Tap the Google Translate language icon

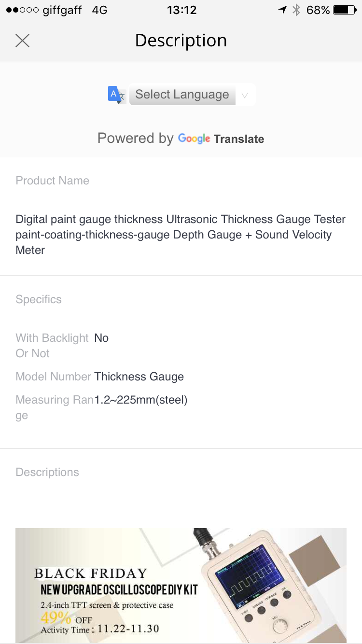click(x=116, y=95)
